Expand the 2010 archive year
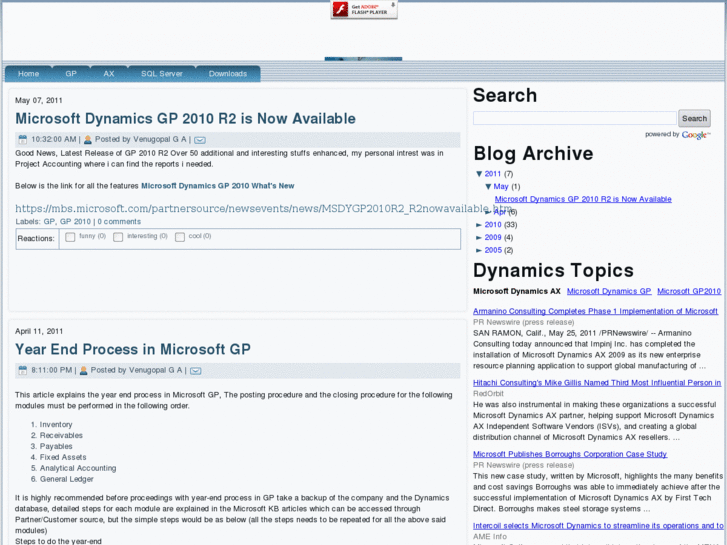Viewport: 727px width, 545px height. (479, 225)
